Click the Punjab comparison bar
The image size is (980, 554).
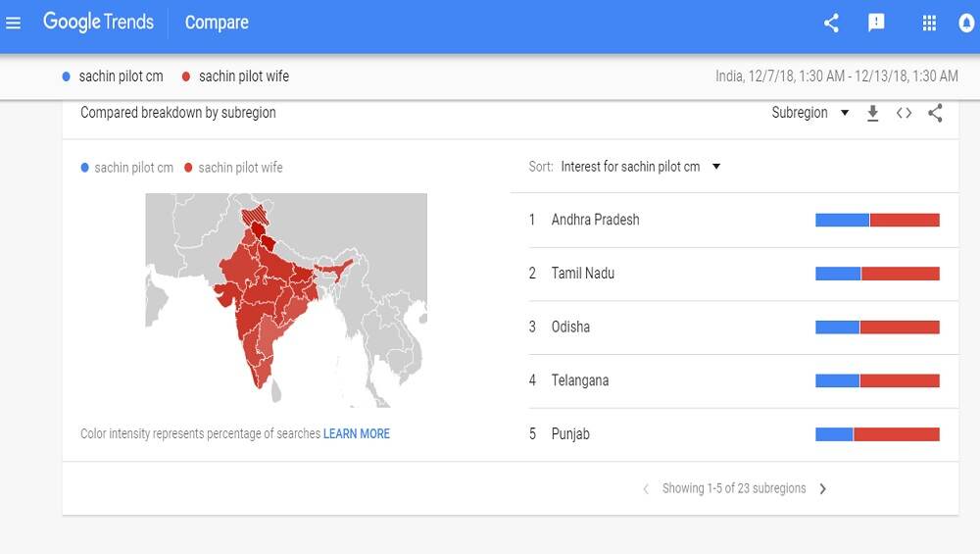[877, 434]
